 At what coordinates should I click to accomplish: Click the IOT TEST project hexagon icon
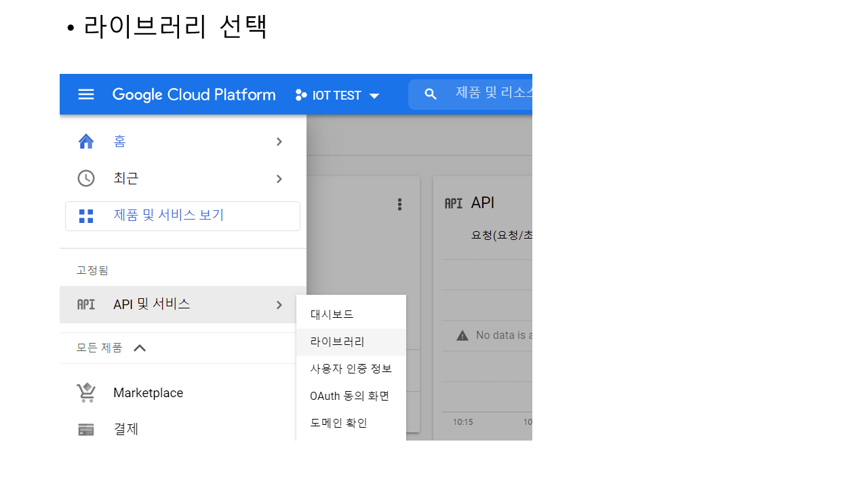pyautogui.click(x=301, y=95)
